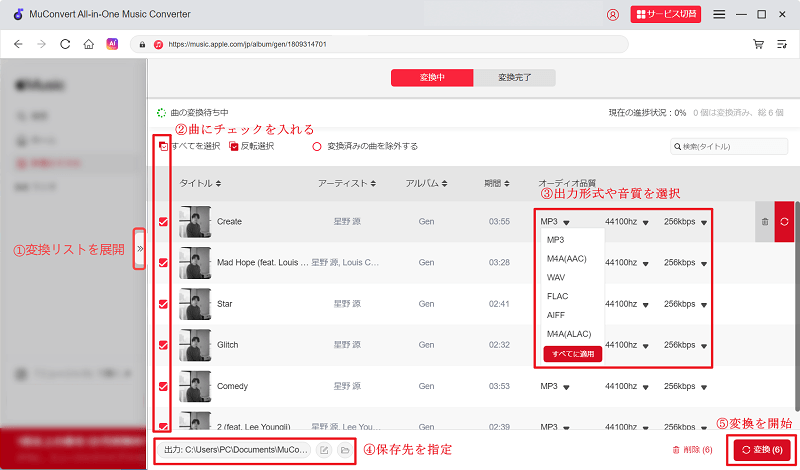
Task: Uncheck the Star track checkbox
Action: [x=163, y=304]
